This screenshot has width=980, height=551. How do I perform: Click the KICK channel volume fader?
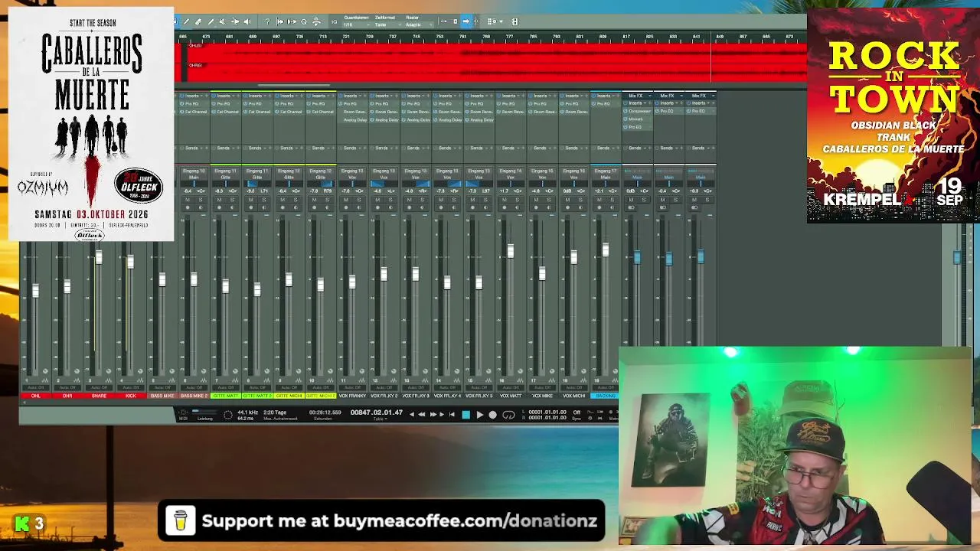click(x=130, y=263)
